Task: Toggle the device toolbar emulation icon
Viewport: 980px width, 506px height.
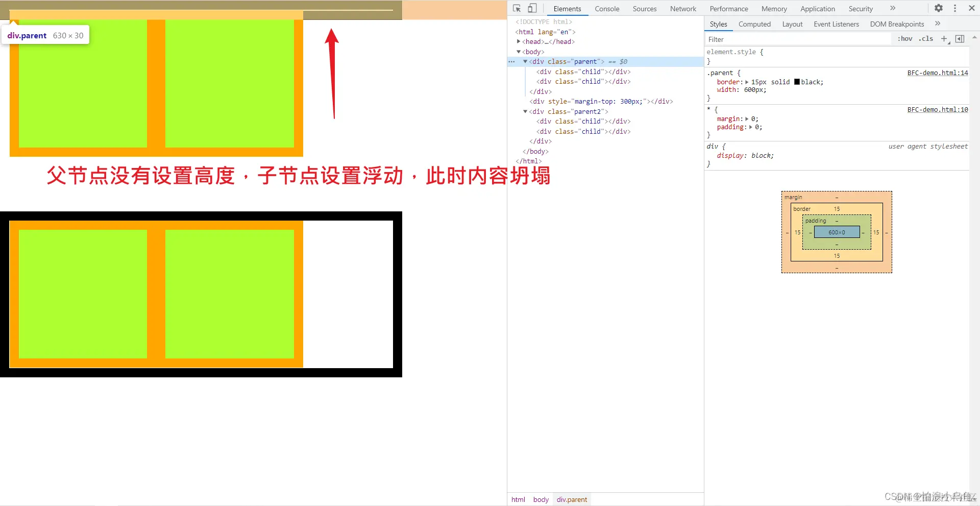Action: 532,8
